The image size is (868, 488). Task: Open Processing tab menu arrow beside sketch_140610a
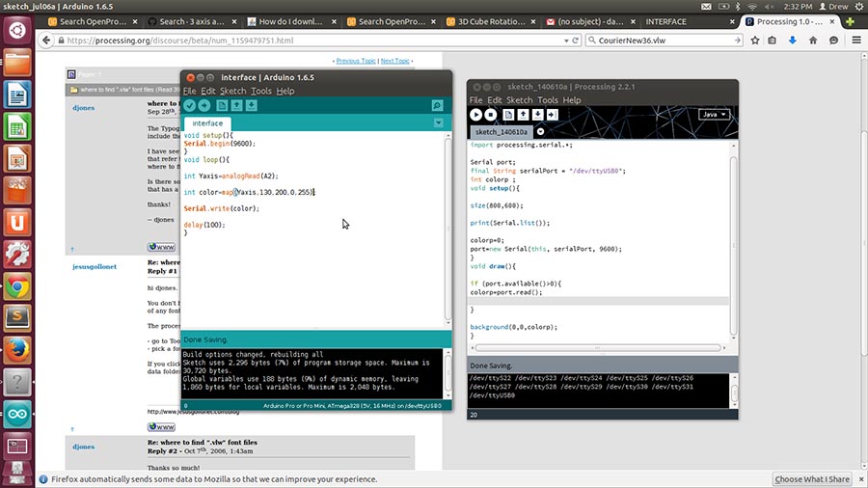pos(540,132)
